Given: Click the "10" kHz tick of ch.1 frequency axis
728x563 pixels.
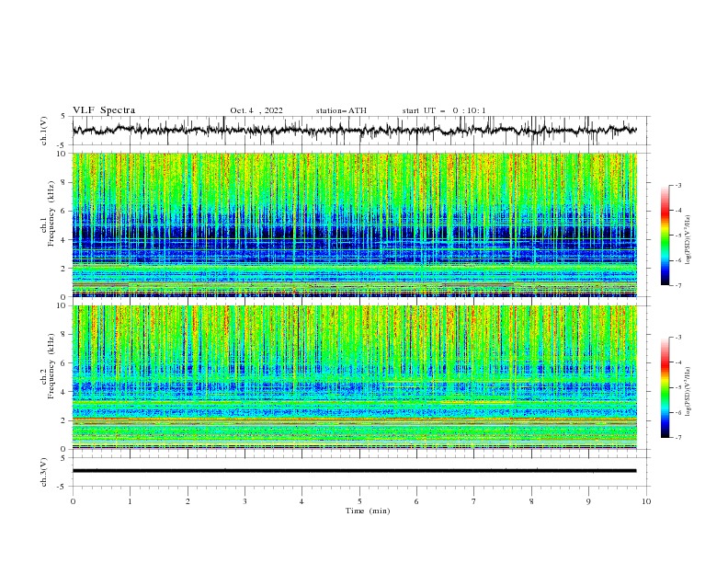Looking at the screenshot, I should coord(62,154).
